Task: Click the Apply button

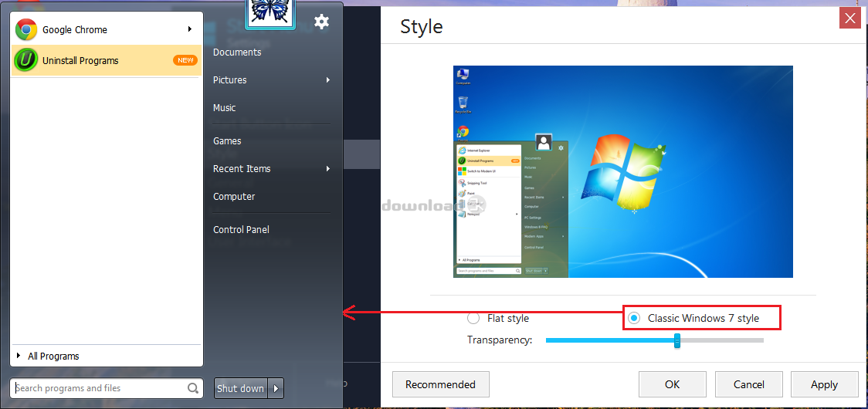Action: (824, 384)
